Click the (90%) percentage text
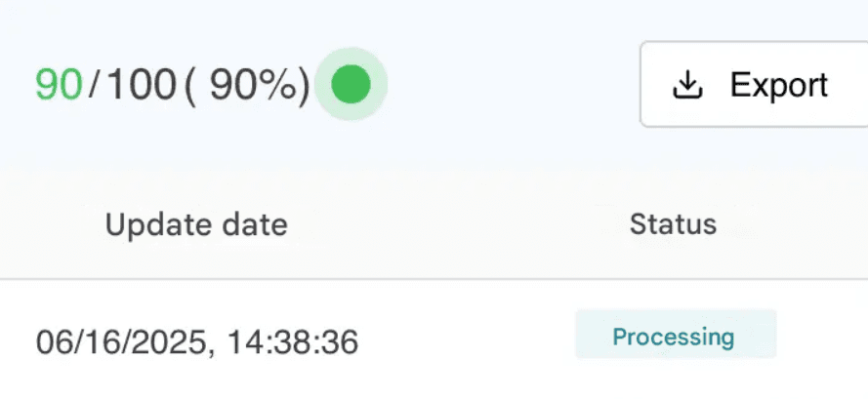The height and width of the screenshot is (399, 868). [247, 86]
